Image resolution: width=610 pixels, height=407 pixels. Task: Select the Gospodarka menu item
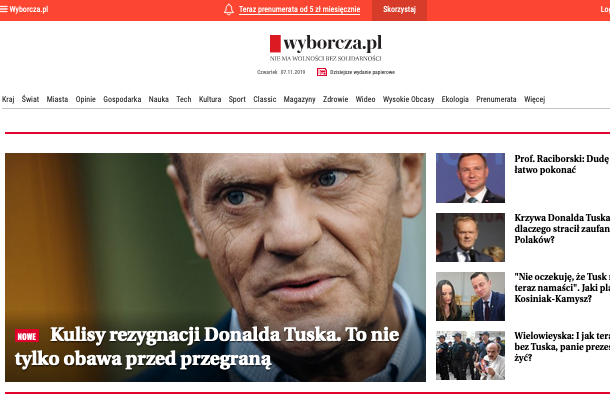click(122, 99)
